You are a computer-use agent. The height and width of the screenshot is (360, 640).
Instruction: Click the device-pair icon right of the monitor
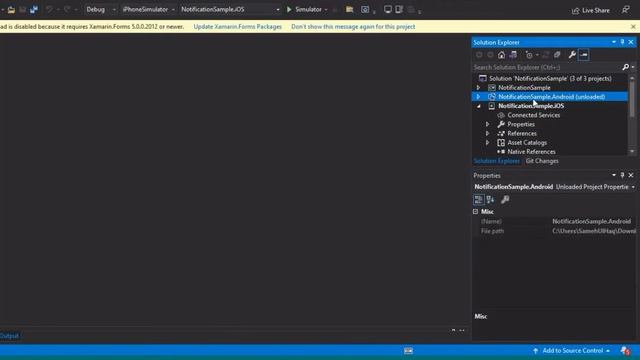[x=399, y=9]
